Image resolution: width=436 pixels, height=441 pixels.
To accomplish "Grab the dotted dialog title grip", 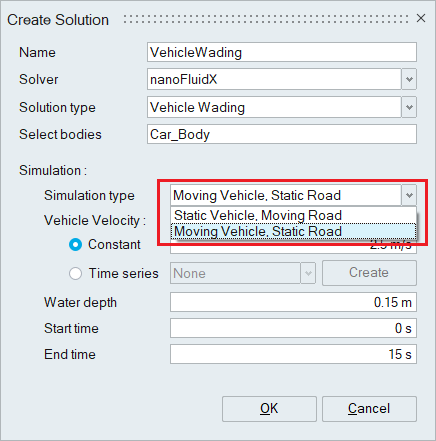I will [x=266, y=19].
